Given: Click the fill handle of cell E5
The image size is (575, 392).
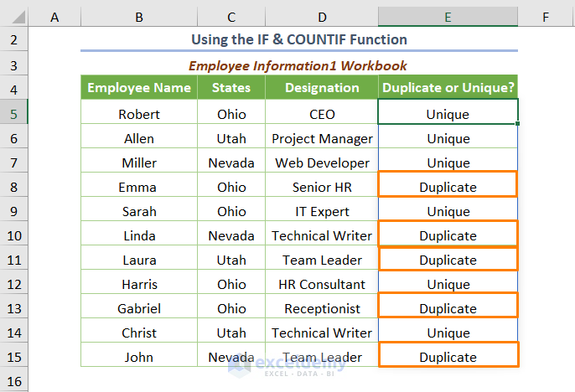Looking at the screenshot, I should (x=518, y=124).
